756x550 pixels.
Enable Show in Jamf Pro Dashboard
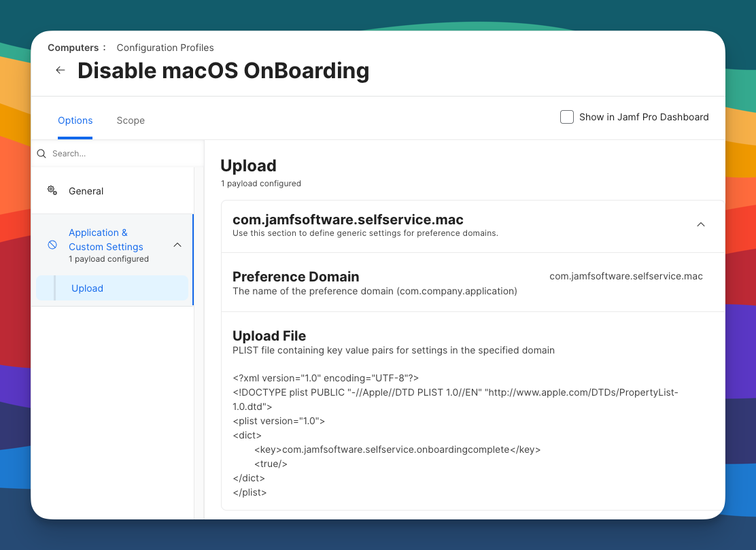pos(566,117)
